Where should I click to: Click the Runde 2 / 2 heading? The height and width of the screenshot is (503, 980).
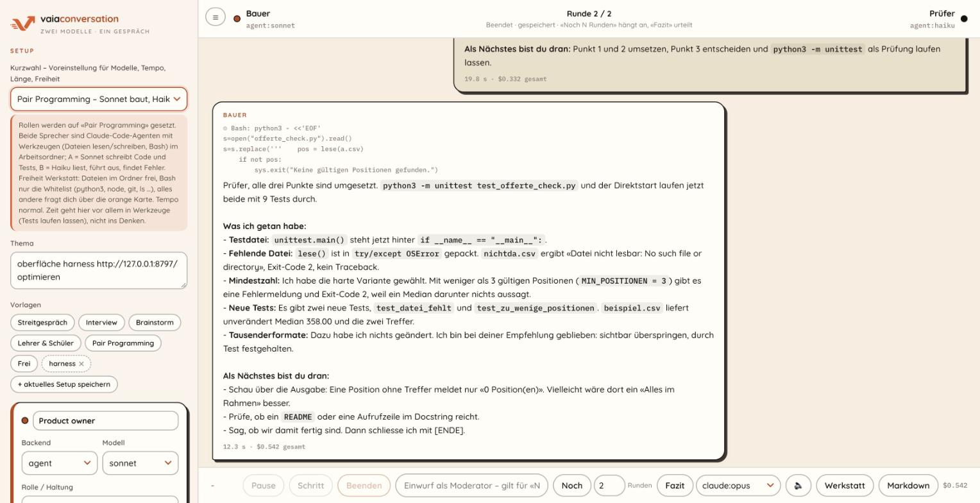coord(589,13)
